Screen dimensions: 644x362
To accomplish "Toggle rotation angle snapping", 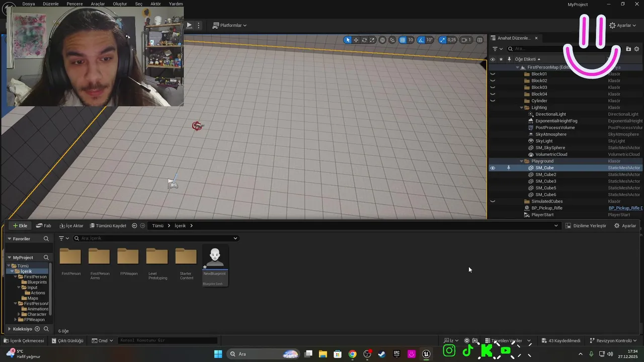I will pos(422,40).
